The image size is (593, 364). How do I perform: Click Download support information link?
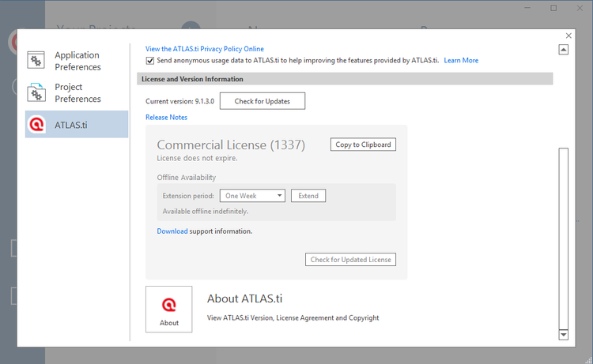click(172, 231)
